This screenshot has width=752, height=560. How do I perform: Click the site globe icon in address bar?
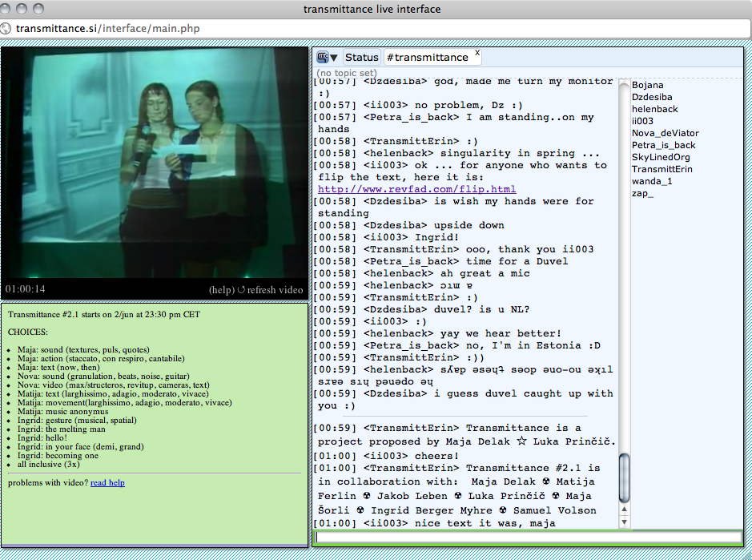pyautogui.click(x=6, y=28)
